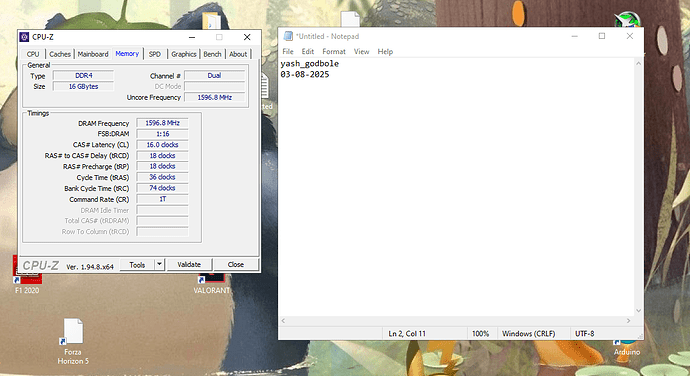Click the text yash_godbole in Notepad

(310, 64)
